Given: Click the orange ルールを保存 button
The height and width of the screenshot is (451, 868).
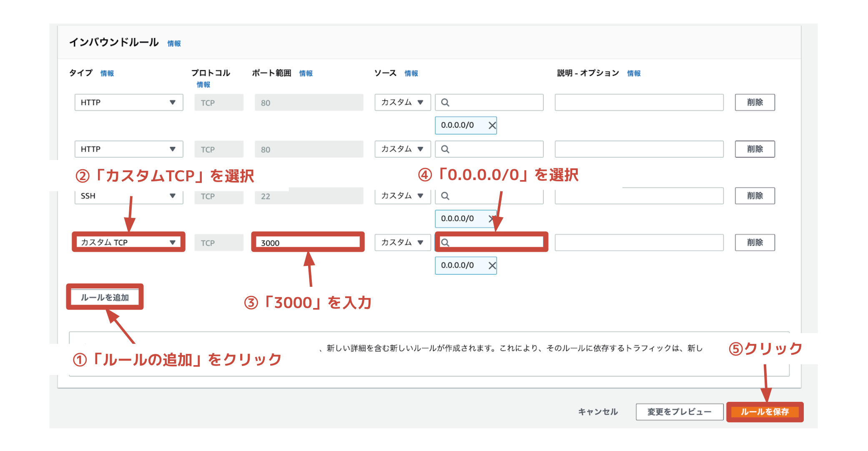Looking at the screenshot, I should [764, 412].
